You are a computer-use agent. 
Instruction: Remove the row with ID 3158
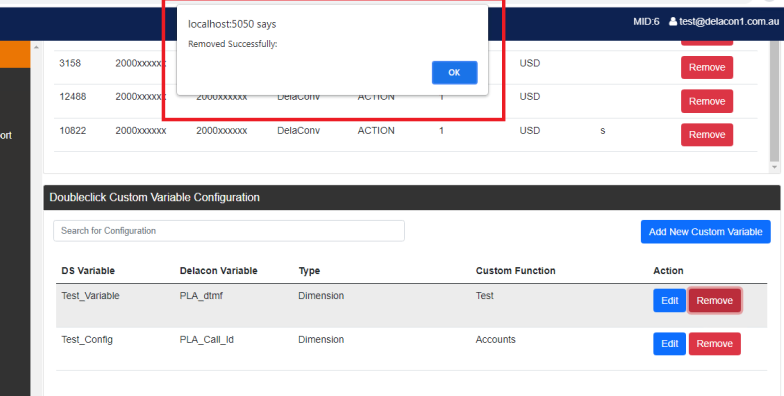(x=706, y=68)
